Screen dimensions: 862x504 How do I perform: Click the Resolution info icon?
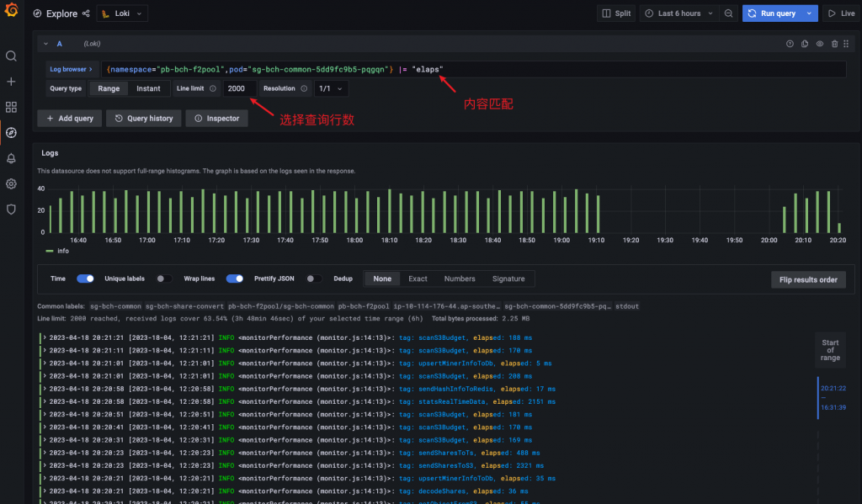pyautogui.click(x=304, y=88)
